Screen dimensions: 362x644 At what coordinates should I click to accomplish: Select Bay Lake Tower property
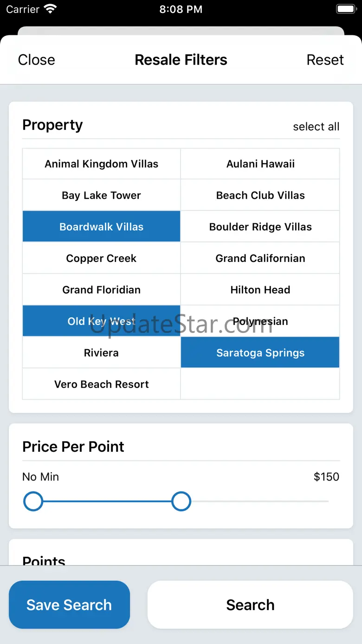click(x=101, y=195)
